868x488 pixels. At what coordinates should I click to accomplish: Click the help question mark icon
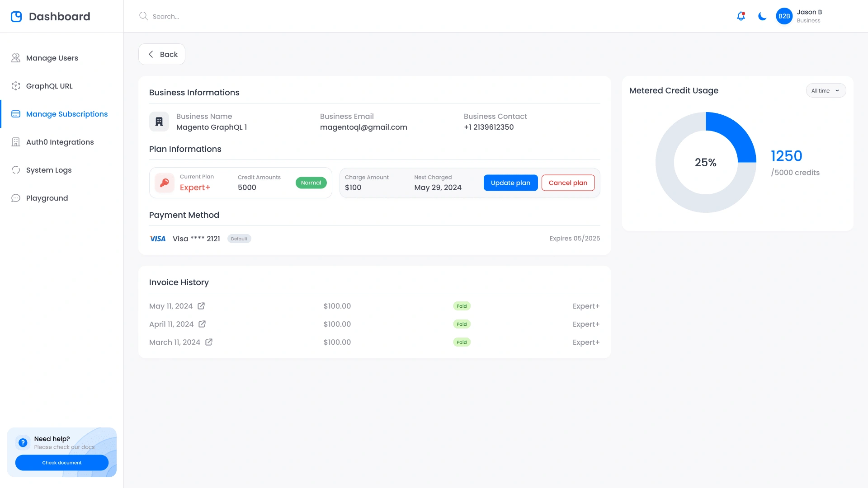point(23,443)
